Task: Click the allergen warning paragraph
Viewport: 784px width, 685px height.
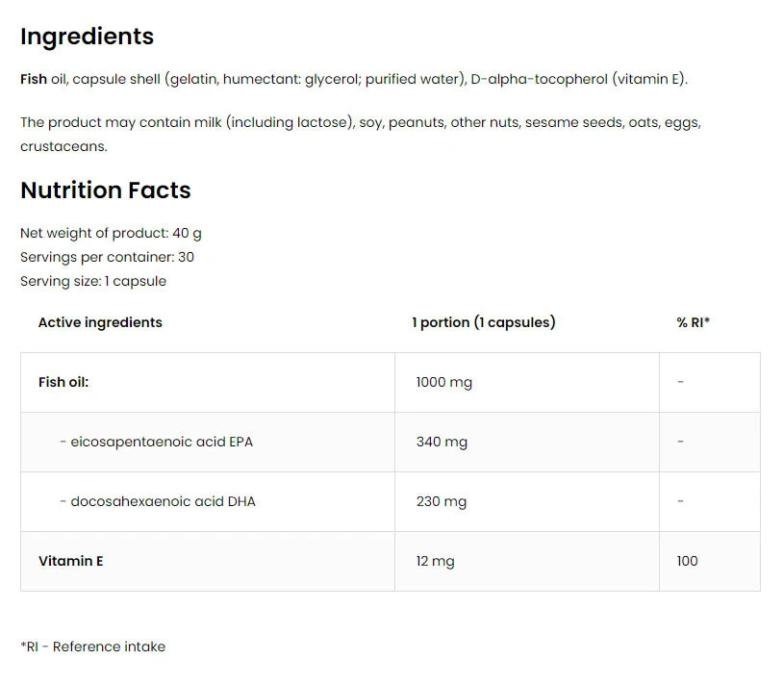Action: [x=360, y=135]
